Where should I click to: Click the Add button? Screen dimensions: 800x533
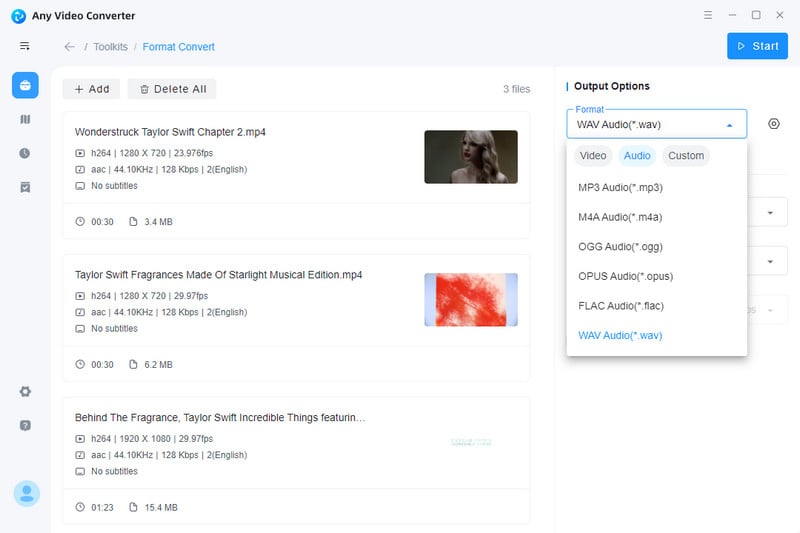(91, 89)
